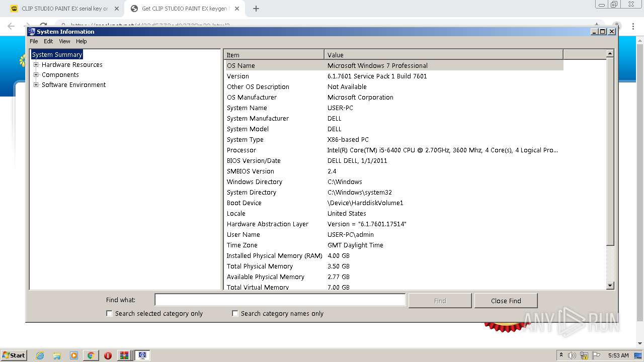Expand Components tree node
The width and height of the screenshot is (644, 362).
36,74
